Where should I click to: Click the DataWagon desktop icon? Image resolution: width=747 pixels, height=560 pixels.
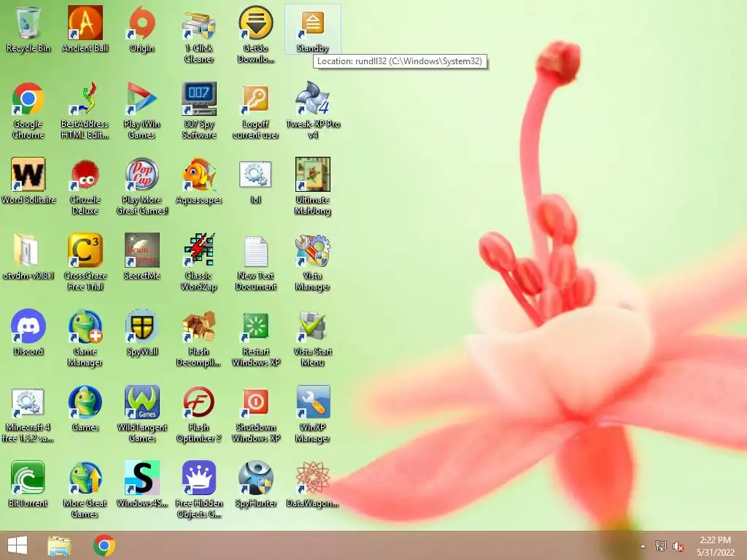312,477
